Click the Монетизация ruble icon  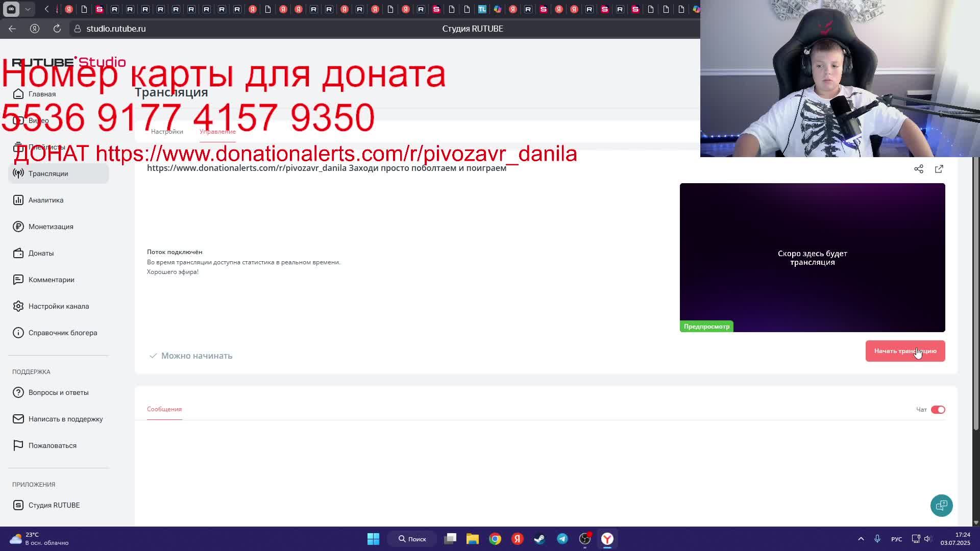18,227
